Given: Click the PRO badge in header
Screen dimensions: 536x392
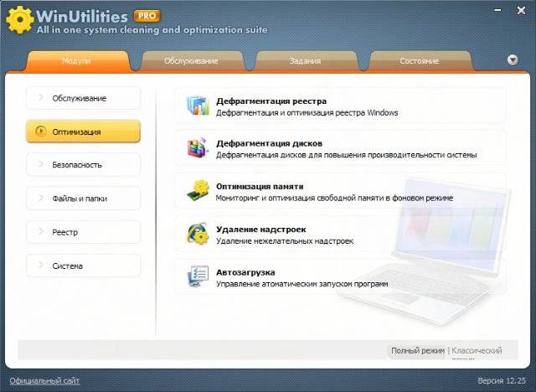Looking at the screenshot, I should (147, 16).
